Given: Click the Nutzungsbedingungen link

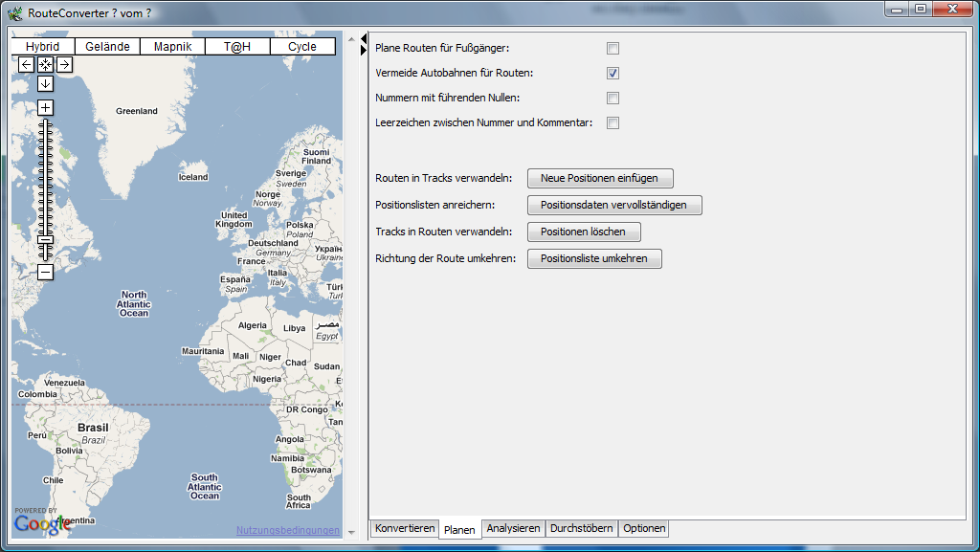Looking at the screenshot, I should coord(287,530).
